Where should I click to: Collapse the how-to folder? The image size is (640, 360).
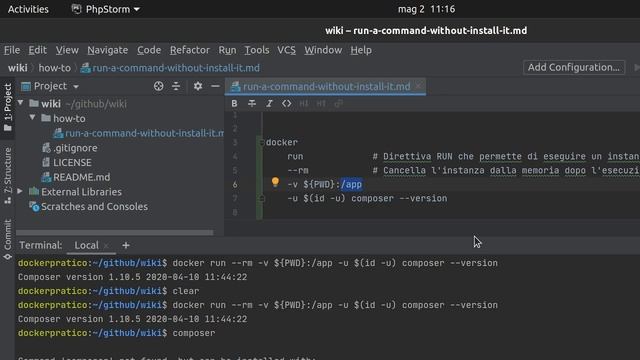(x=32, y=118)
